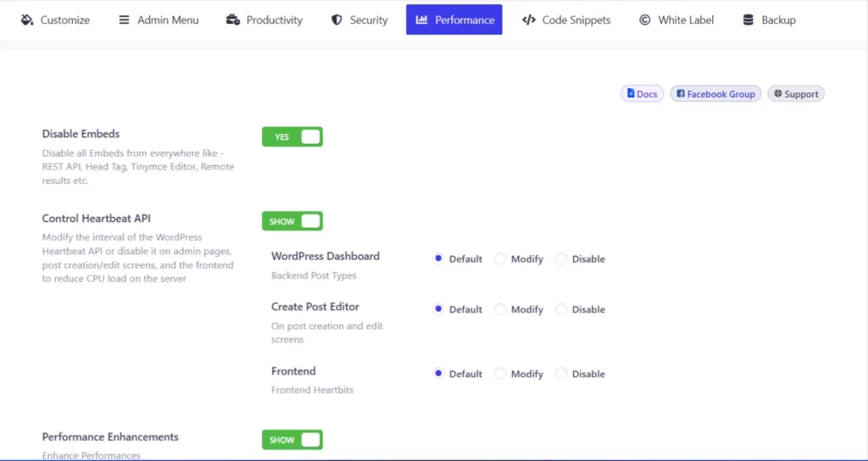
Task: Click the Backend Post Types description
Action: click(314, 275)
